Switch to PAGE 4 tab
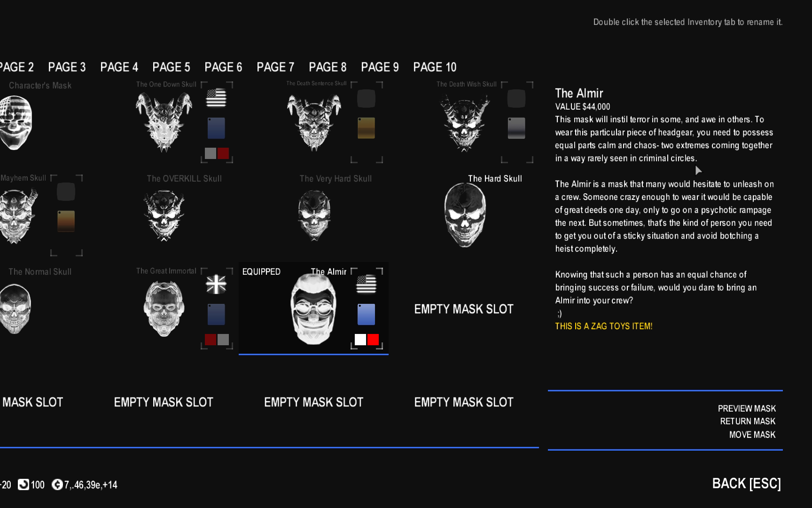The width and height of the screenshot is (812, 508). 119,67
